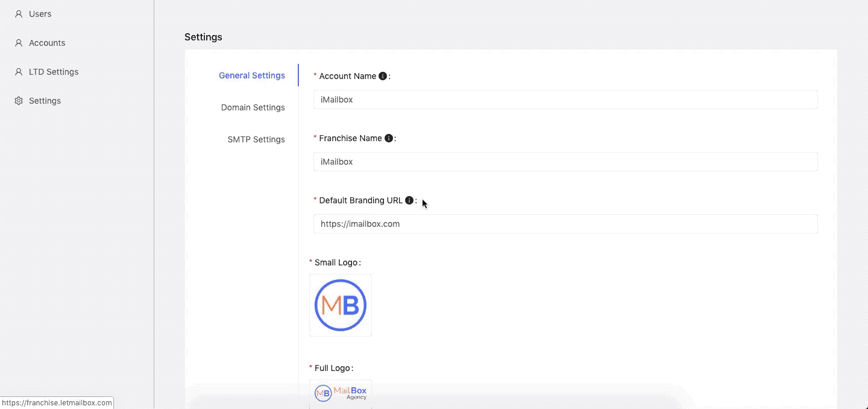Click the Account Name label text
The width and height of the screenshot is (868, 409).
click(348, 76)
